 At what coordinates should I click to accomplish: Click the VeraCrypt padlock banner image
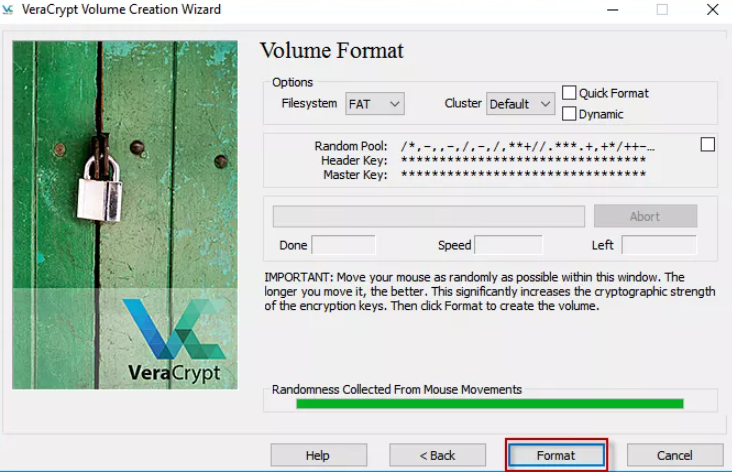125,215
